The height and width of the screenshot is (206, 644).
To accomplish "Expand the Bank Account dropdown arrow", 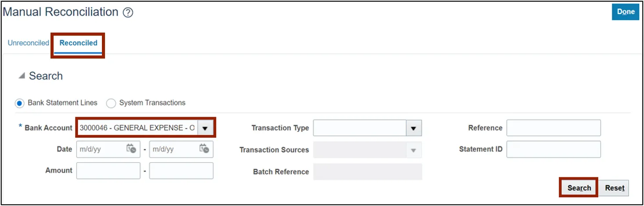I will pos(205,128).
